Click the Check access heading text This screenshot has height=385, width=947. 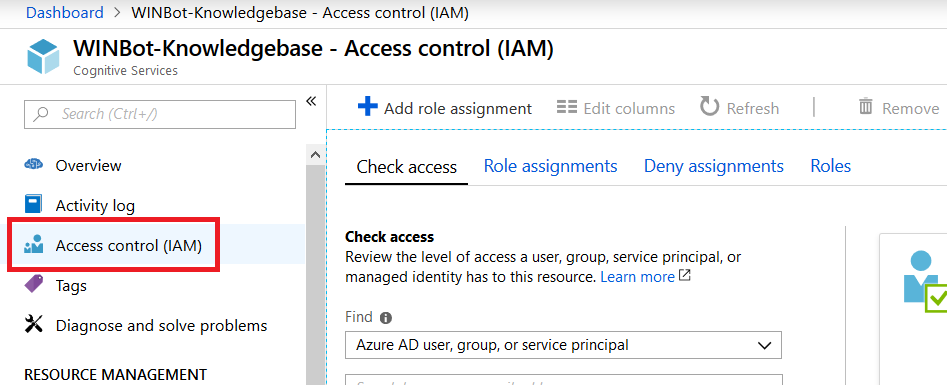(389, 236)
